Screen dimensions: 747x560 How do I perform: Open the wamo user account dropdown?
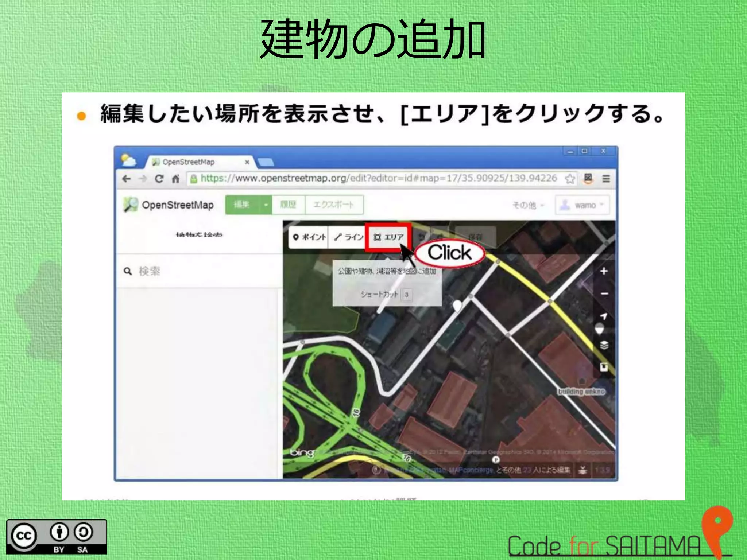coord(582,205)
